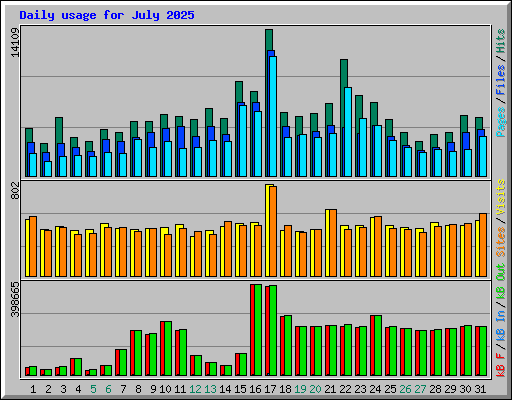Click the dark green hits bar for day 3
This screenshot has height=400, width=512.
point(59,130)
